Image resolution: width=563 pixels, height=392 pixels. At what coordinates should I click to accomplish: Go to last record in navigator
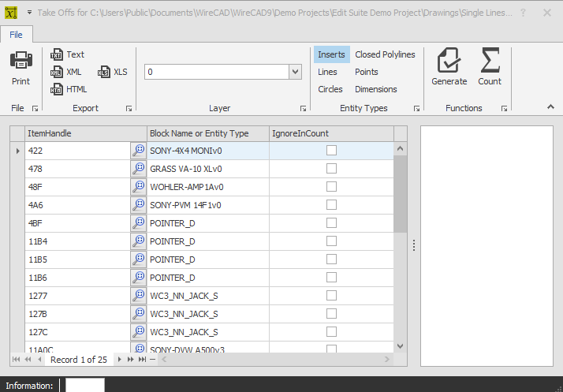point(142,360)
